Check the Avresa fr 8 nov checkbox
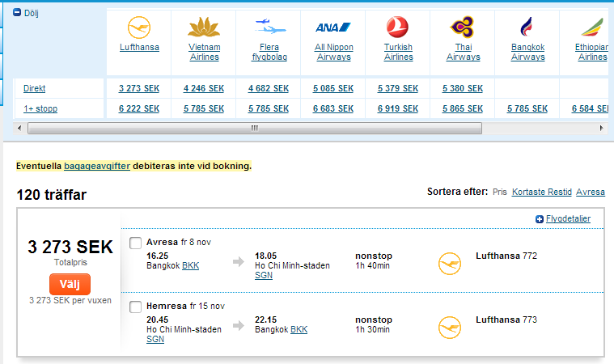614x364 pixels. coord(135,243)
